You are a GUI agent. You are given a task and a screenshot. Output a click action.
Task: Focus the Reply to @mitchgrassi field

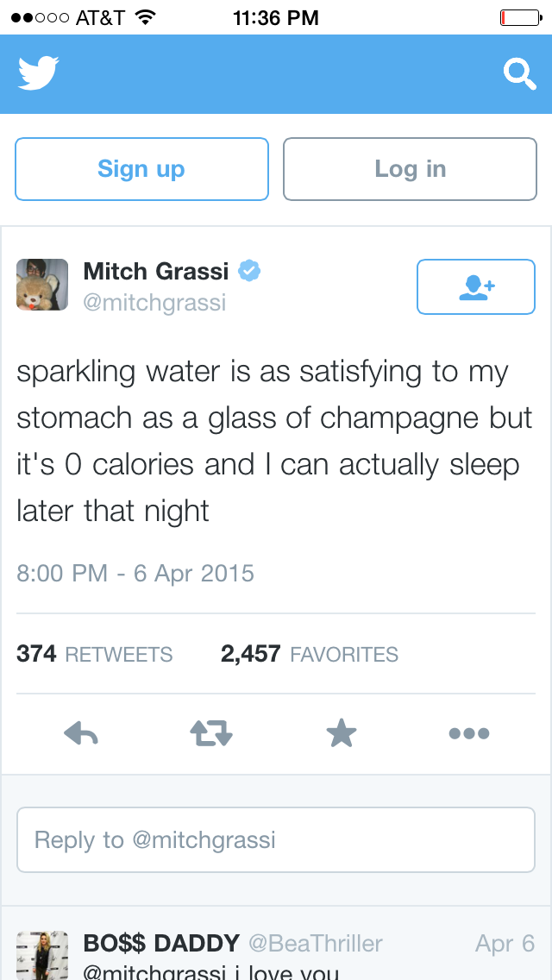pos(276,839)
